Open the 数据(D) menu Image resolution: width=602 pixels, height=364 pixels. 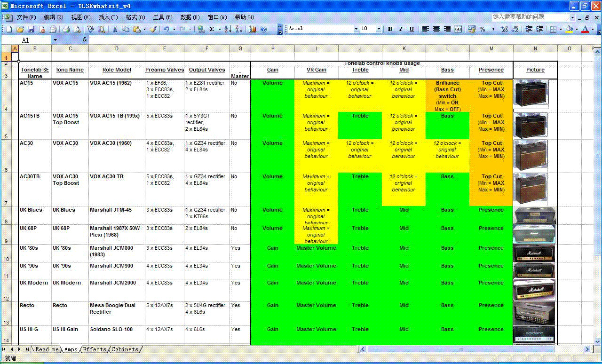click(190, 17)
